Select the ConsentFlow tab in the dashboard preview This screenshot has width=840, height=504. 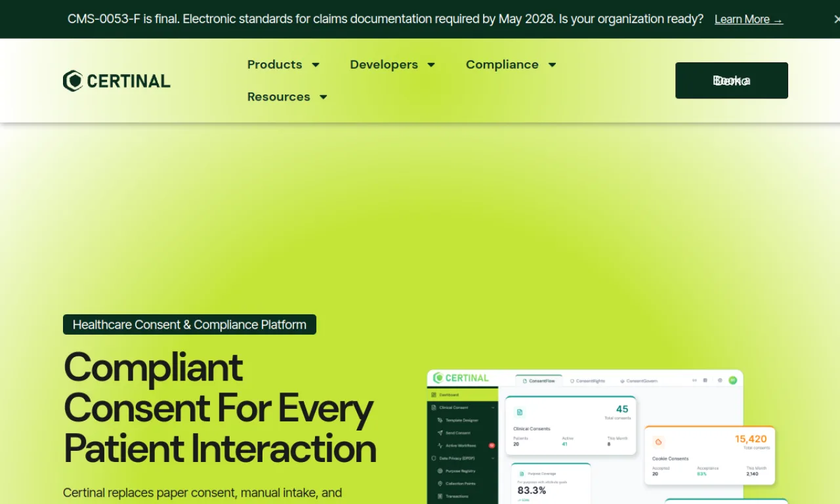(x=539, y=381)
